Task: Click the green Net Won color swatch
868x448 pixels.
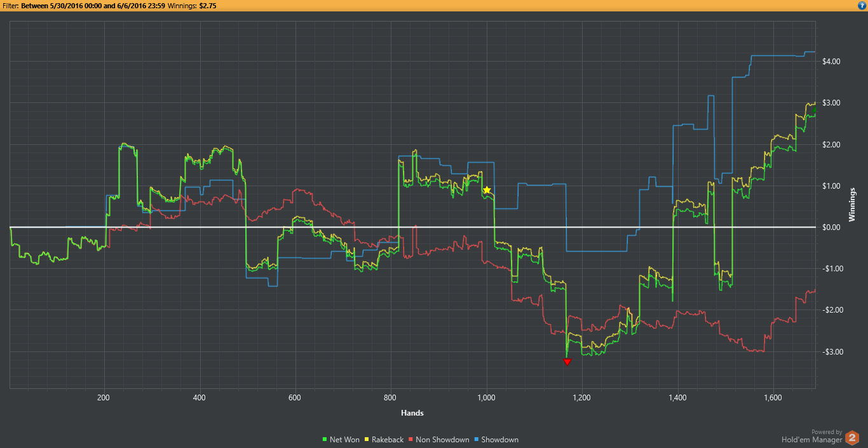Action: [x=325, y=440]
